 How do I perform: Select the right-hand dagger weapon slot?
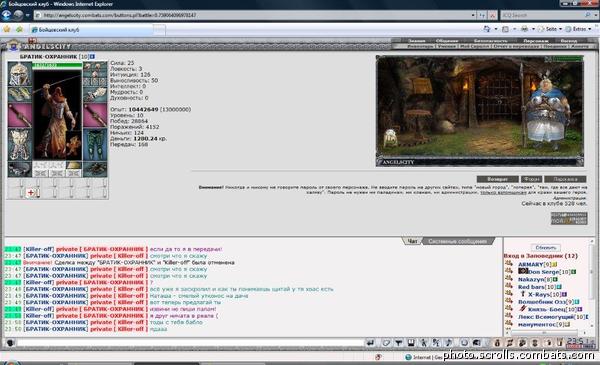(x=95, y=116)
